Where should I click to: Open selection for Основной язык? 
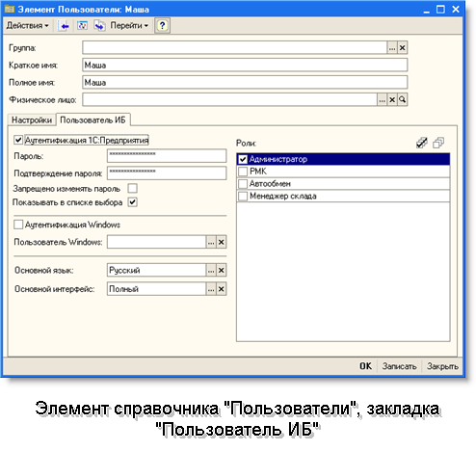tap(211, 271)
